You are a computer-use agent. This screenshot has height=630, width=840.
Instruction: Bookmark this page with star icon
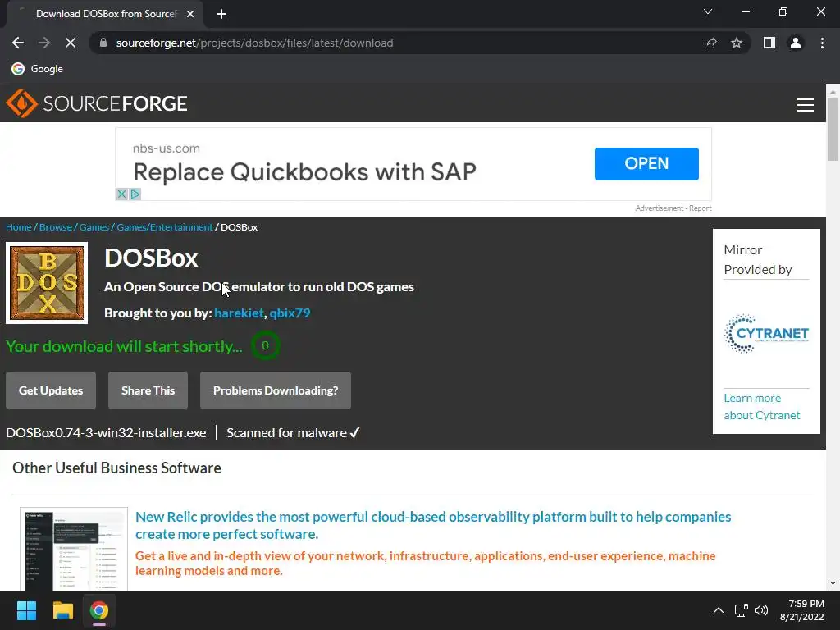tap(736, 43)
